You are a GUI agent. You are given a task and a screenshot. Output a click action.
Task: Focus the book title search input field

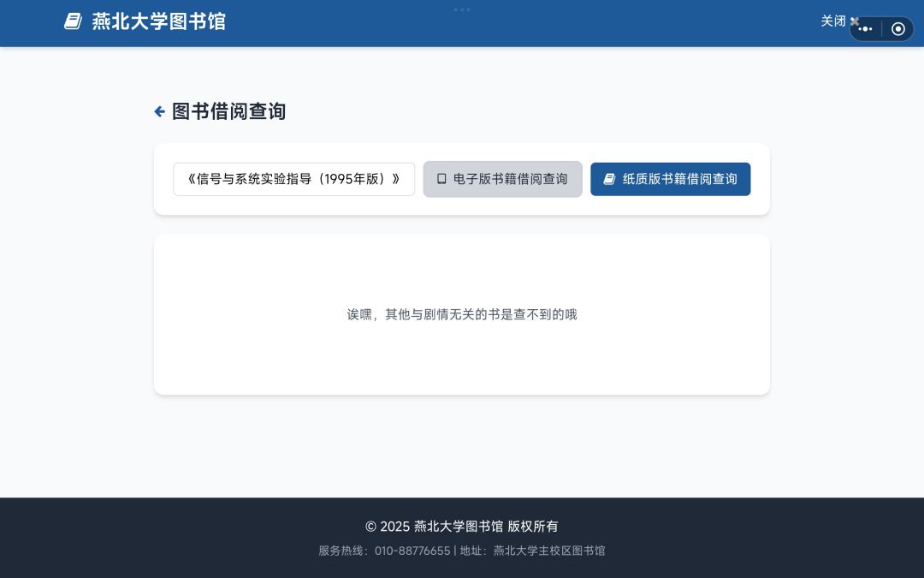(294, 179)
